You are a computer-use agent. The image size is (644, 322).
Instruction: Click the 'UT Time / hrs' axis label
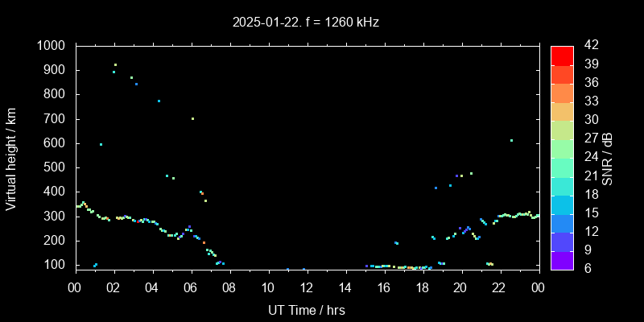[307, 309]
